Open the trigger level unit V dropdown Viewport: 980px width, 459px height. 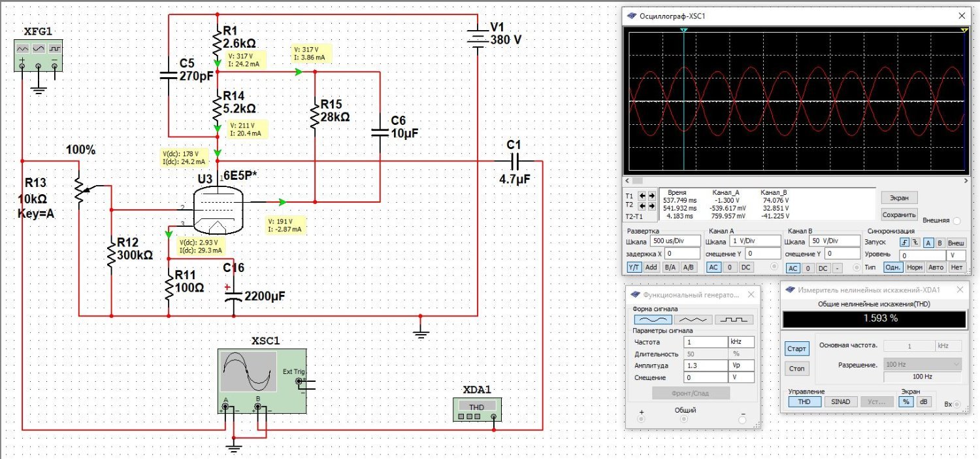pyautogui.click(x=956, y=255)
